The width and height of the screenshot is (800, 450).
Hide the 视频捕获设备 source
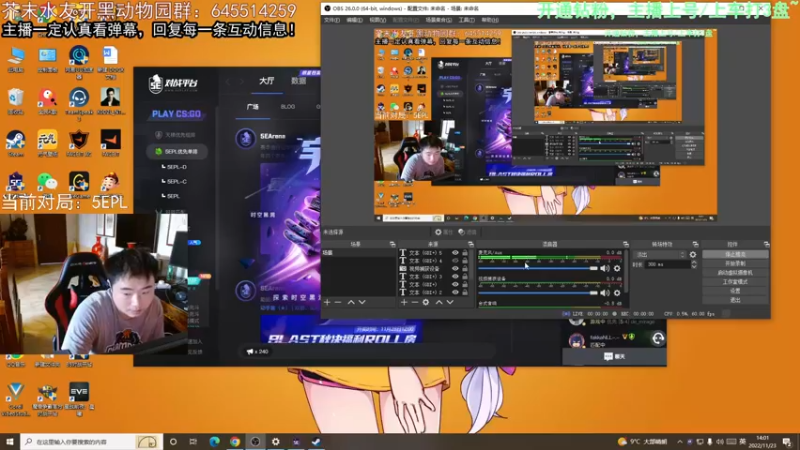(x=455, y=268)
